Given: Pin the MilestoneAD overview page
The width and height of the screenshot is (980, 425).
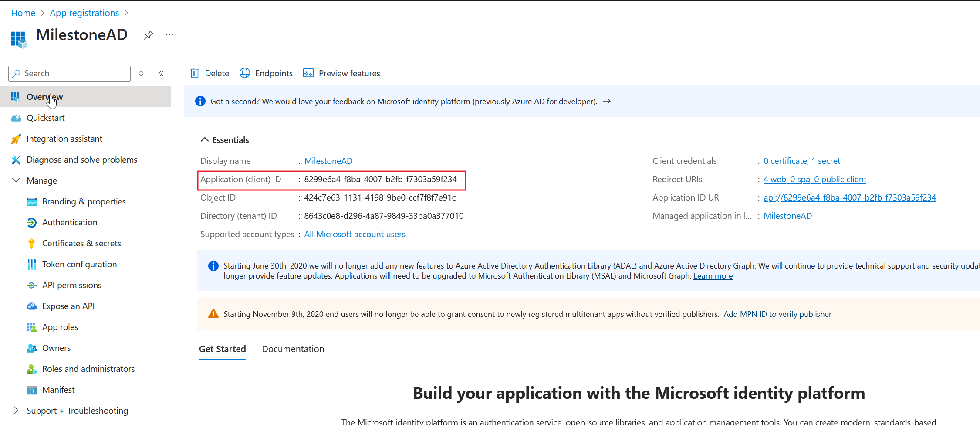Looking at the screenshot, I should [149, 35].
